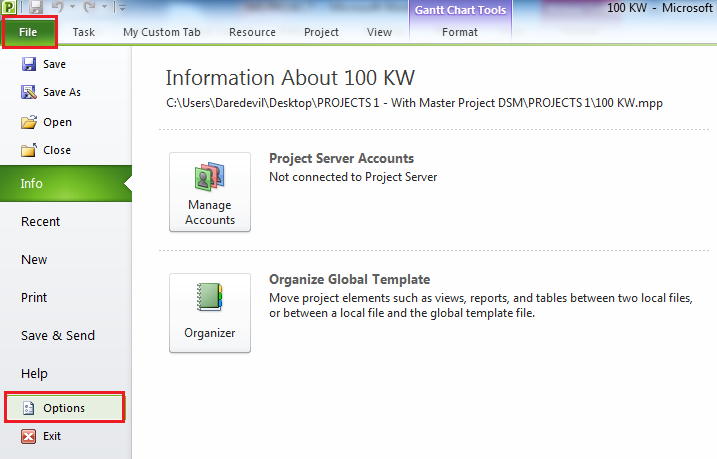Open Customize Quick Access Toolbar dropdown
The image size is (717, 459).
(x=122, y=7)
